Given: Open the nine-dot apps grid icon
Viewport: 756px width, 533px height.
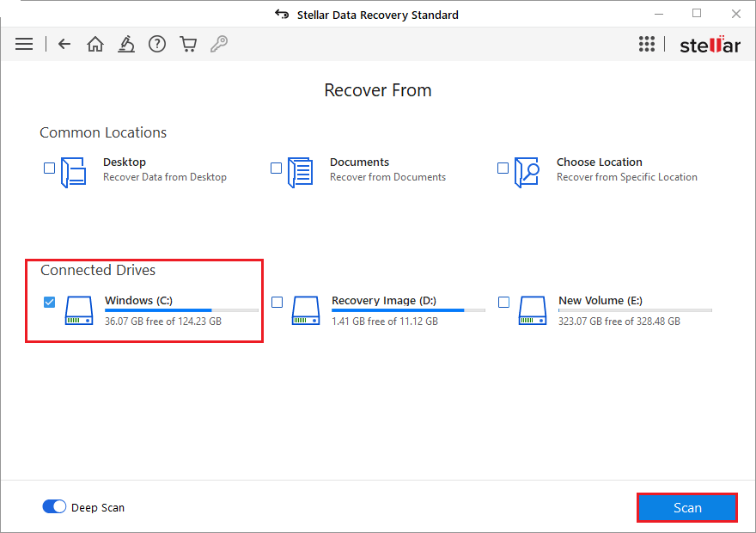Looking at the screenshot, I should click(647, 44).
